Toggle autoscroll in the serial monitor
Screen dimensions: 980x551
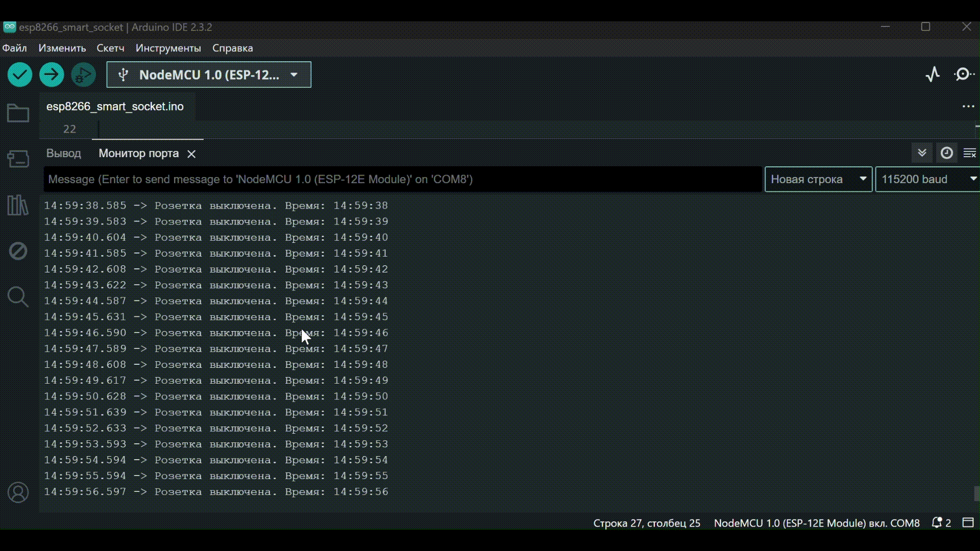tap(922, 153)
